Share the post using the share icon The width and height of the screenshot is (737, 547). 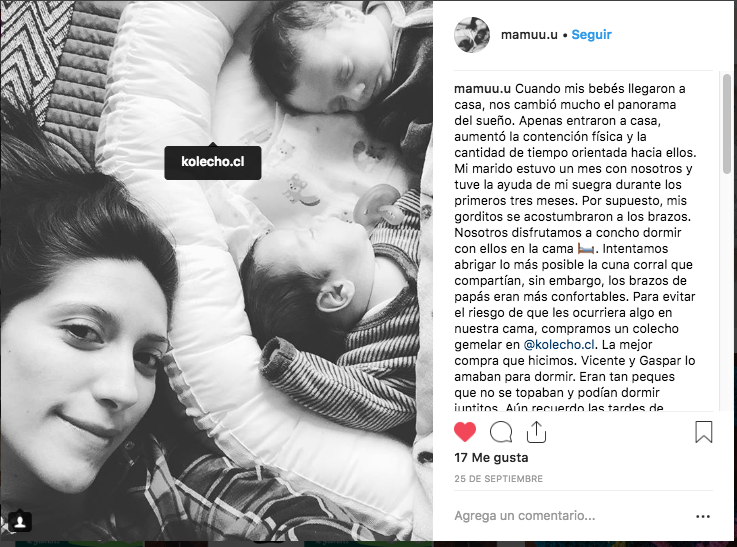[536, 431]
